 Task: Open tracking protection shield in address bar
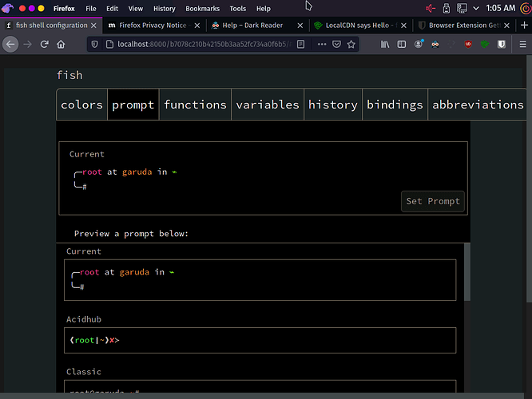tap(95, 44)
